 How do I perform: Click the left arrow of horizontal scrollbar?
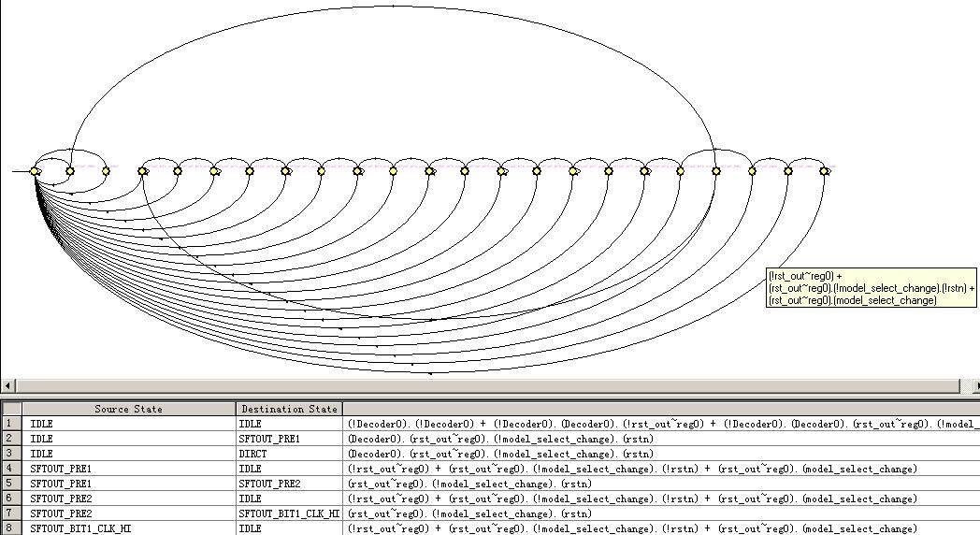[7, 385]
